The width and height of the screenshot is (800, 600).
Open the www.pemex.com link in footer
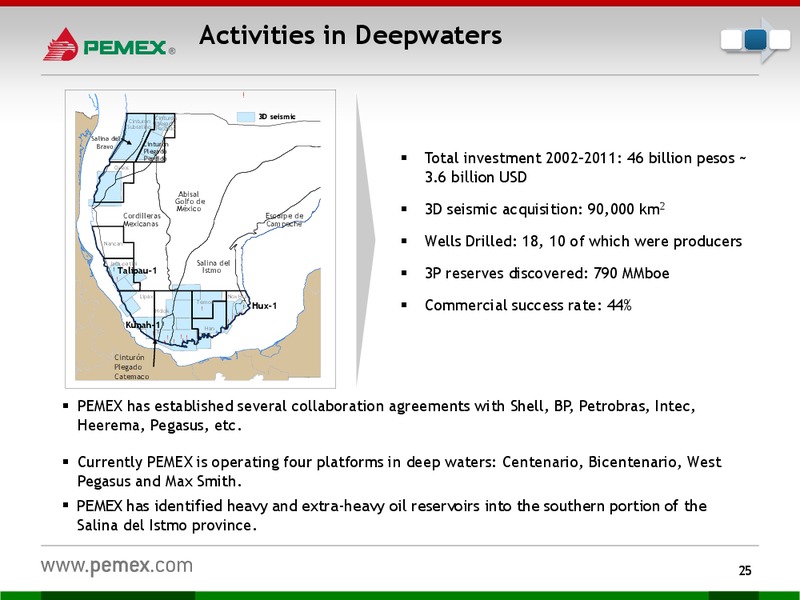117,566
